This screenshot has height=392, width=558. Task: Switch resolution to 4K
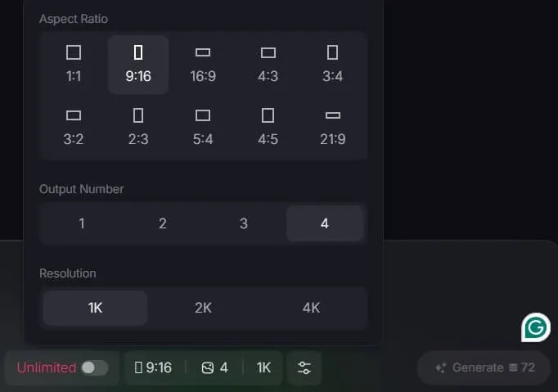[311, 308]
